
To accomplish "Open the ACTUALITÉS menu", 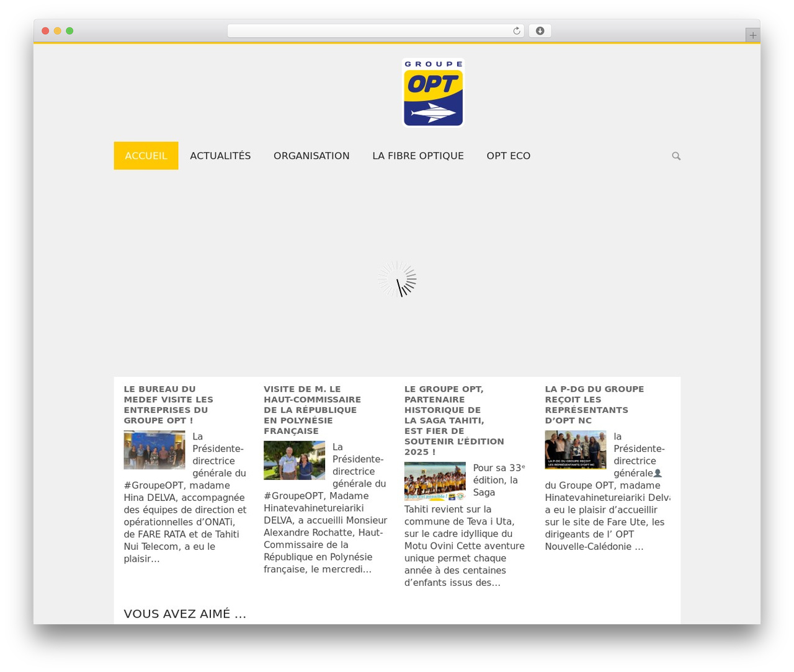I will (x=220, y=156).
